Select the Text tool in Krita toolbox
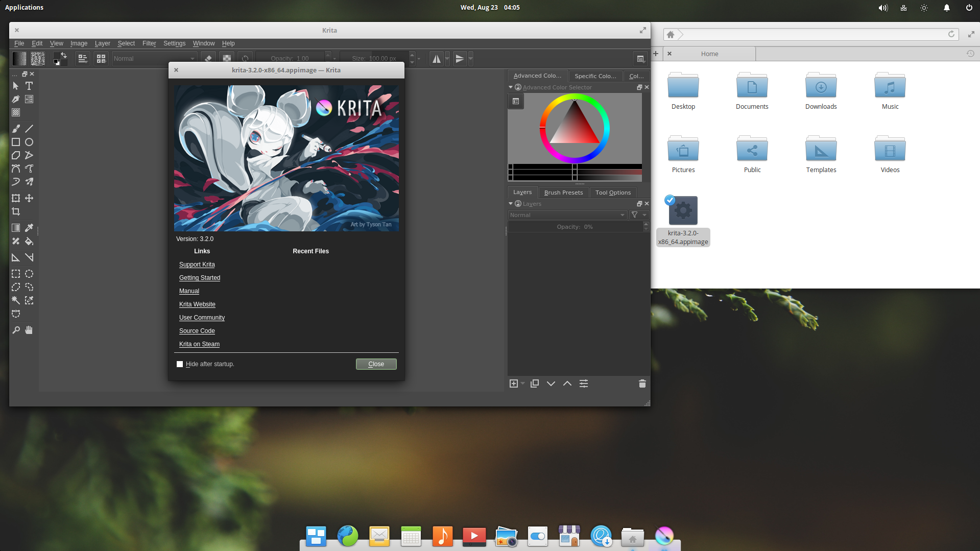This screenshot has height=551, width=980. click(x=29, y=86)
